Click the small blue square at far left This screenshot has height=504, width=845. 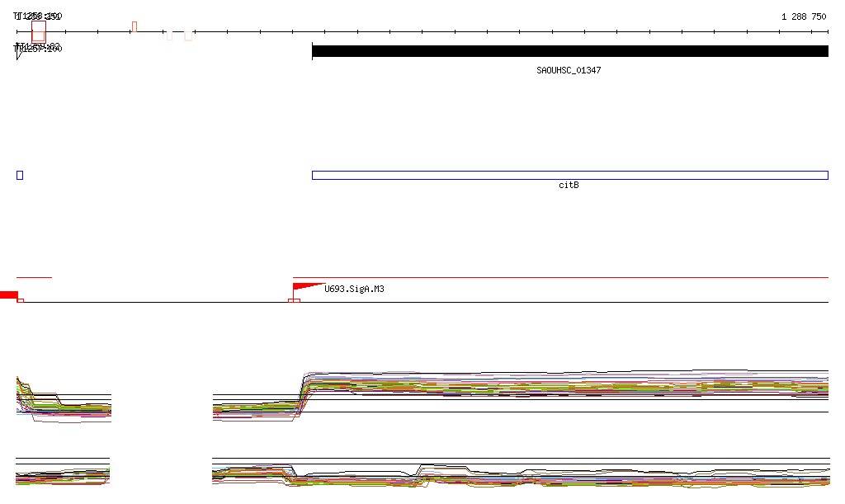click(20, 175)
